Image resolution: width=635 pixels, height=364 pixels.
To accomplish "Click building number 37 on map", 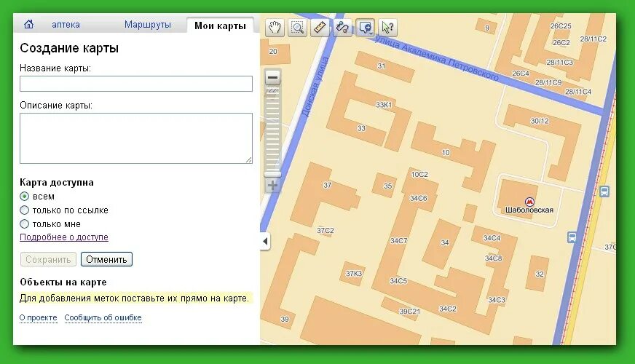I will click(x=327, y=185).
